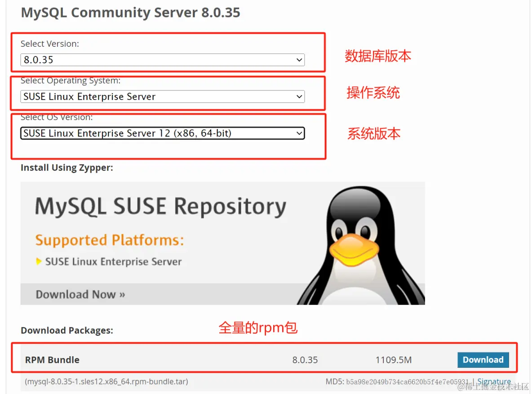
Task: Click the Supported Platforms orange text
Action: click(110, 240)
